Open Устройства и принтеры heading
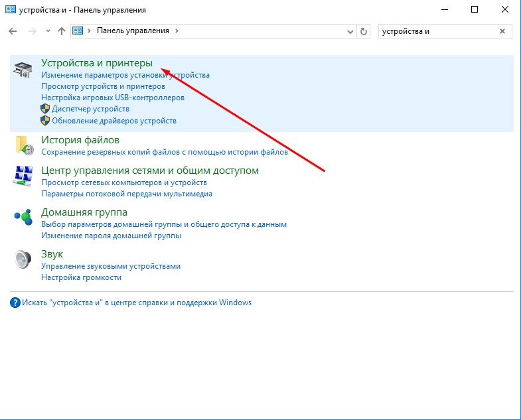The image size is (521, 420). point(97,63)
